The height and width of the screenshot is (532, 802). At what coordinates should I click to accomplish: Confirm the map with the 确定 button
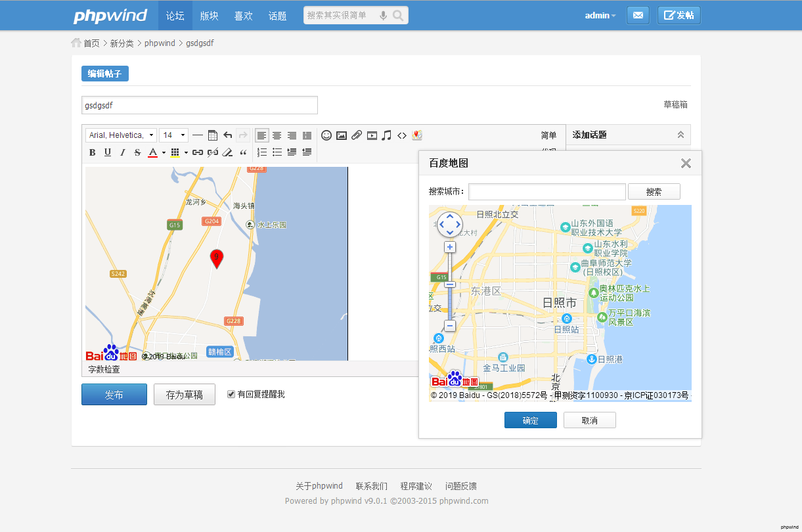(x=530, y=420)
